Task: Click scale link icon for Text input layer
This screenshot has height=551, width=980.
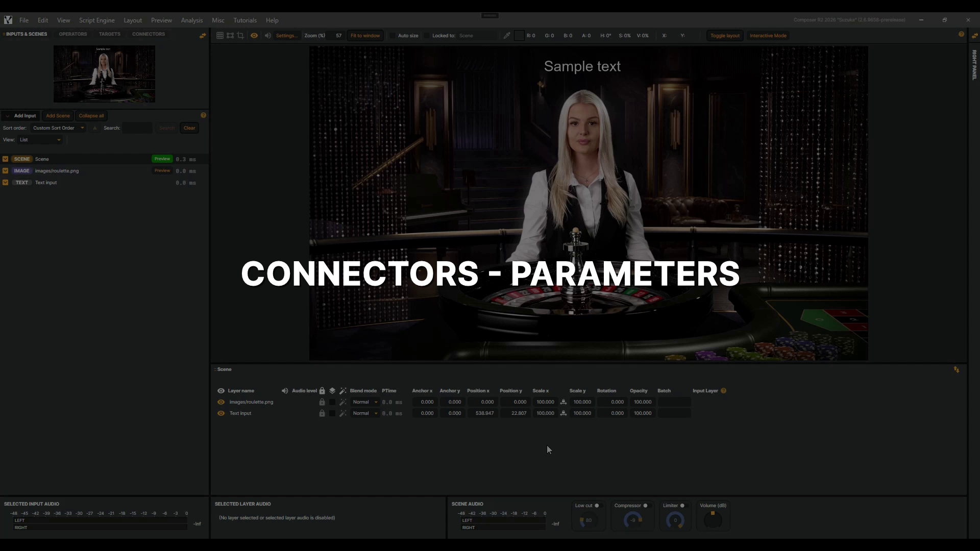Action: [563, 413]
